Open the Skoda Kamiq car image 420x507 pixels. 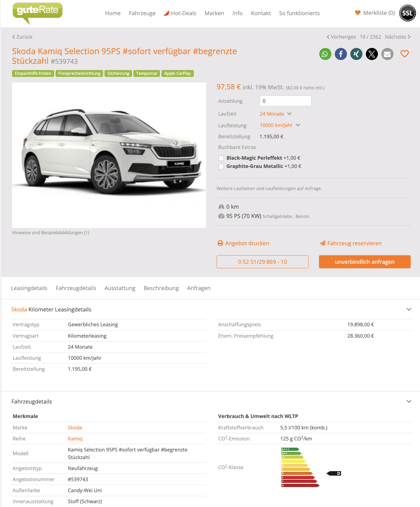click(x=109, y=155)
